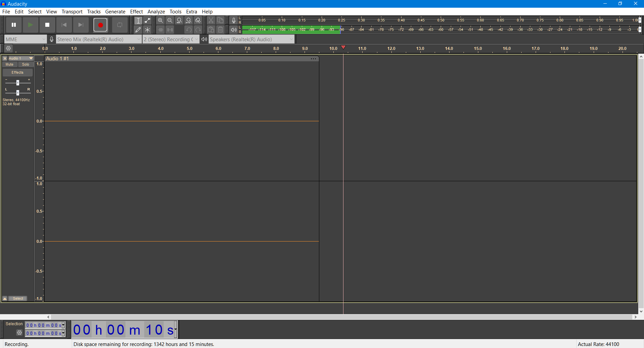The width and height of the screenshot is (644, 348).
Task: Click the Paste clipboard icon
Action: click(x=211, y=30)
